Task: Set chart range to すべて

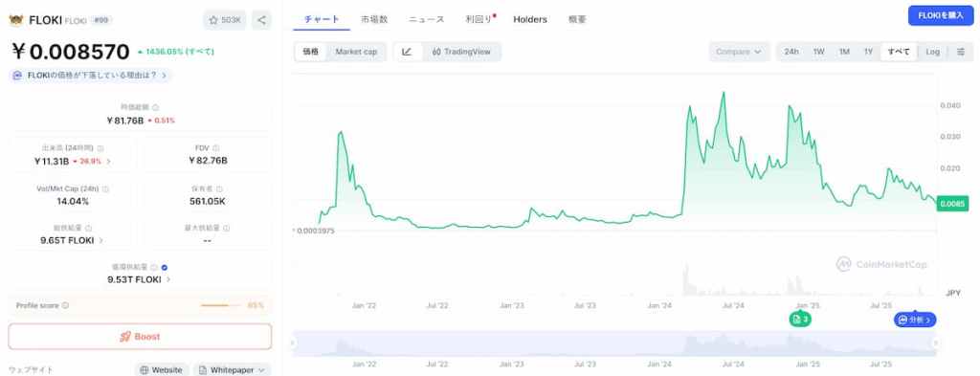Action: click(x=899, y=52)
